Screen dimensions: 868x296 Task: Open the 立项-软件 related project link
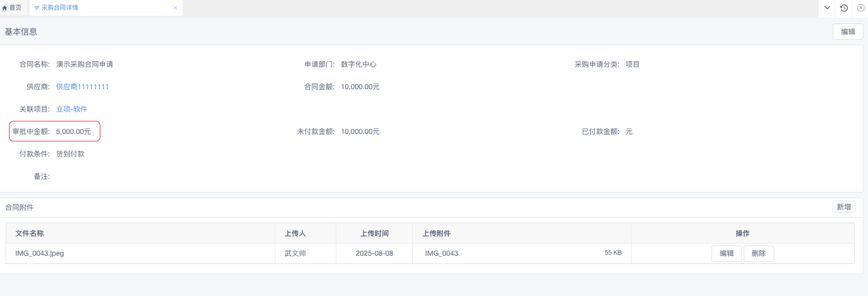pyautogui.click(x=71, y=109)
